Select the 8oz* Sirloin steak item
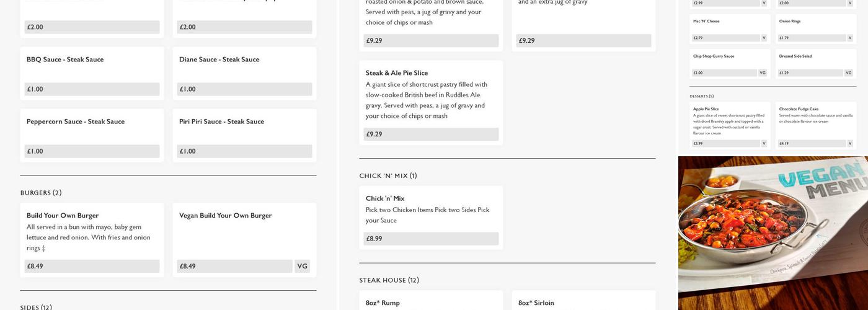The image size is (868, 310). 536,303
